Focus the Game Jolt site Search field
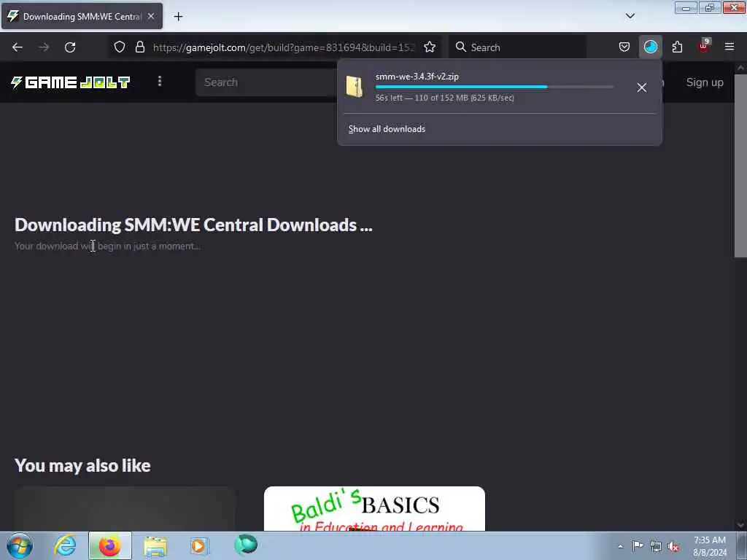 point(267,82)
